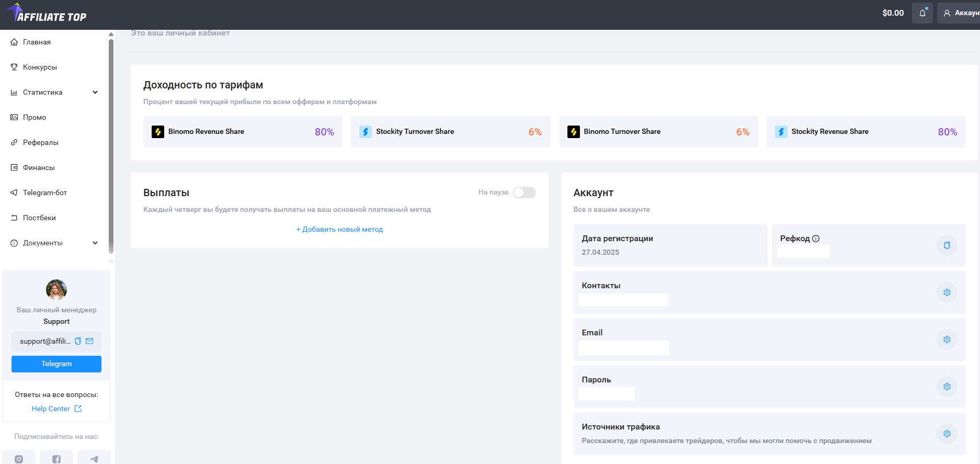Expand the Документы chevron
This screenshot has width=980, height=464.
[95, 243]
